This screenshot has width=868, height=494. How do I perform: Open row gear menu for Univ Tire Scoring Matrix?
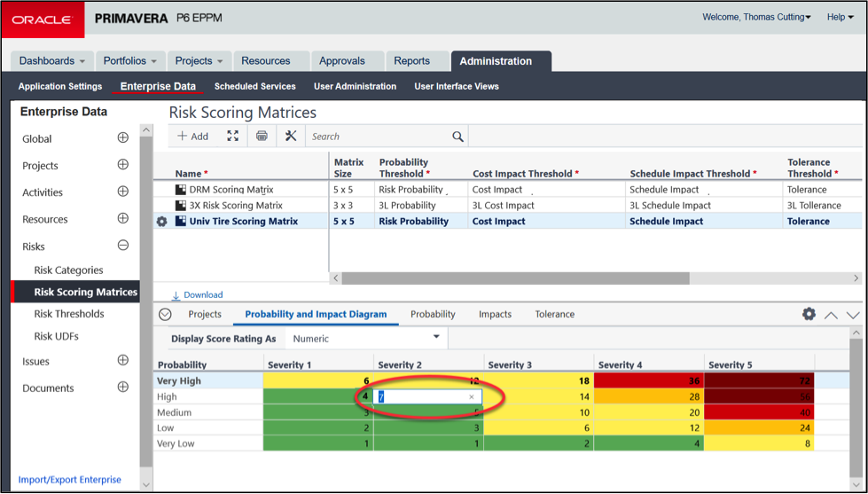coord(161,222)
